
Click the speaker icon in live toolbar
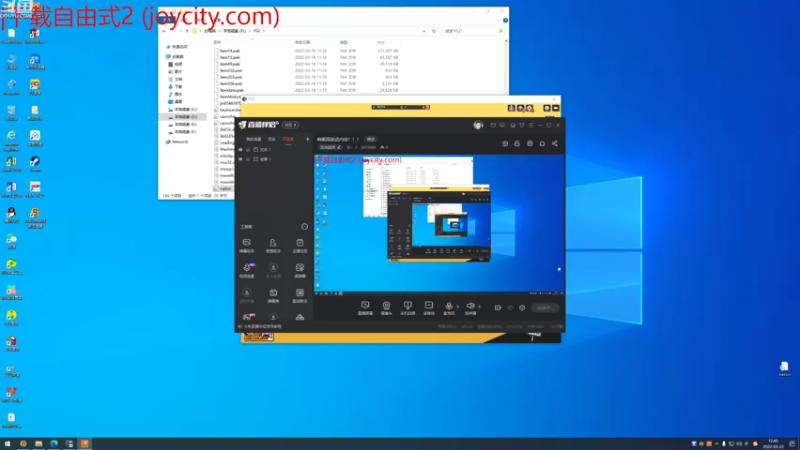[470, 306]
